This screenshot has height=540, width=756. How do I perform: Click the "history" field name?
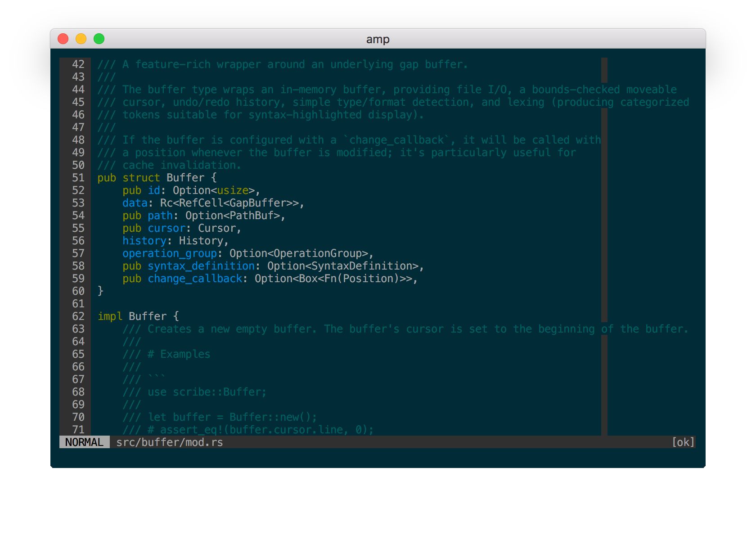(x=144, y=241)
